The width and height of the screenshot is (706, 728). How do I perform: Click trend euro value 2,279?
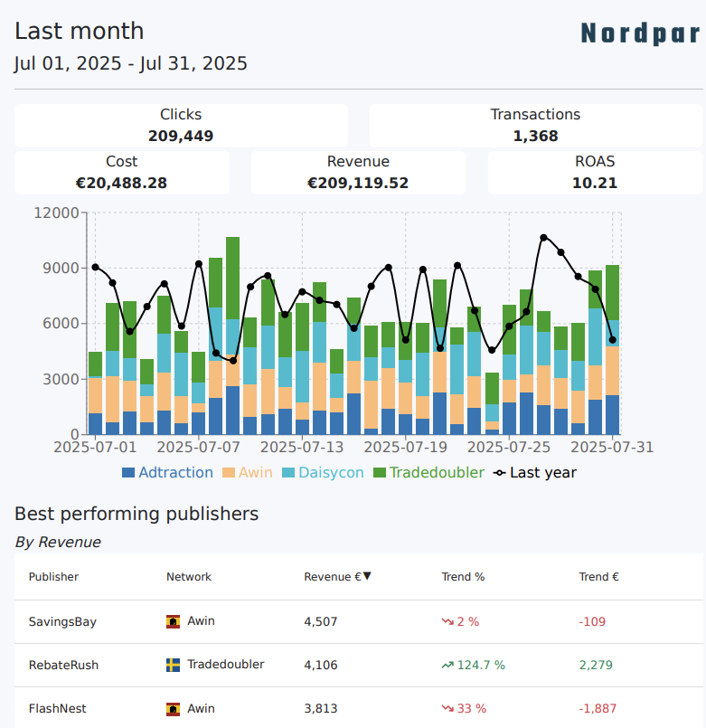pos(596,665)
